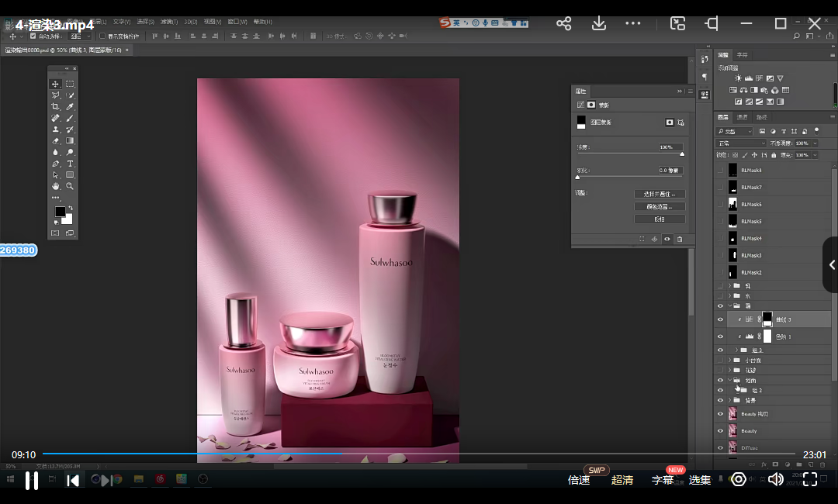
Task: Open auto-select target dropdown in options bar
Action: 80,36
